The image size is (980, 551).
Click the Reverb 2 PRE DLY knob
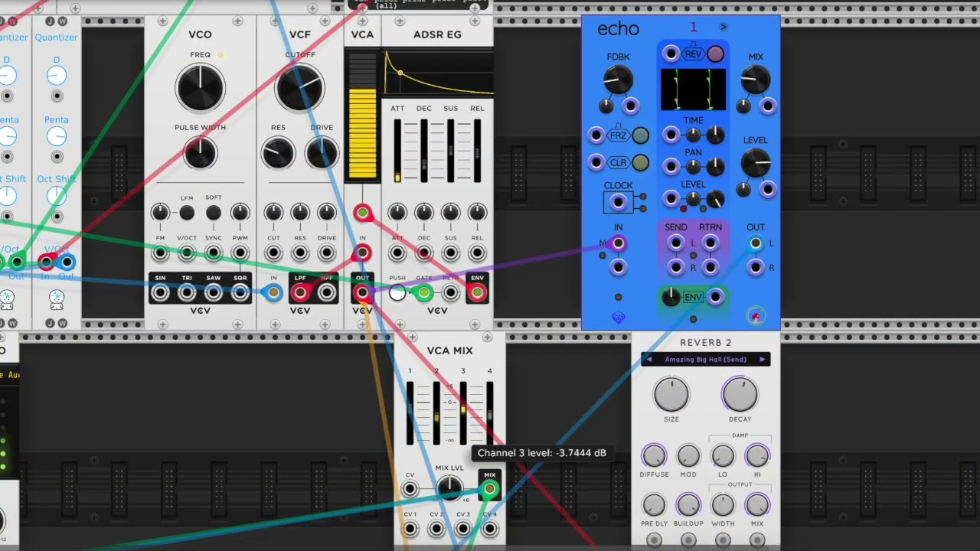tap(654, 505)
